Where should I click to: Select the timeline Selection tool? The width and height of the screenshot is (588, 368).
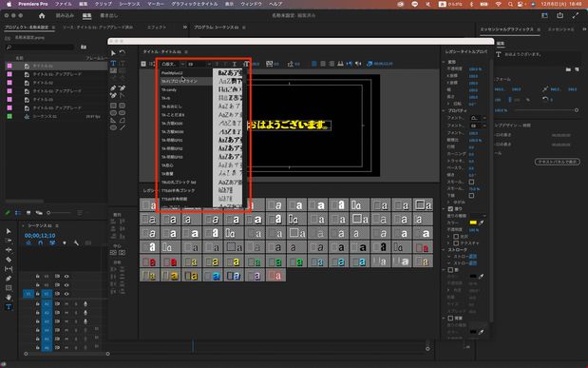pos(9,231)
